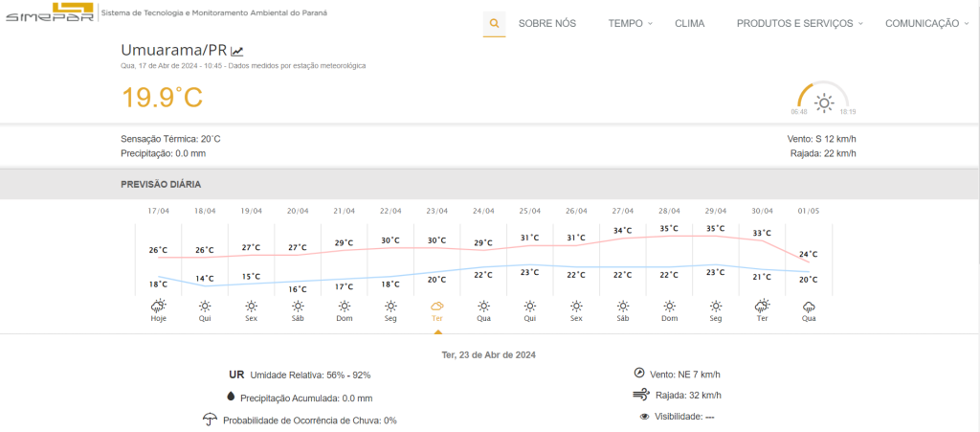Click the current temperature 19.9°C

point(162,98)
